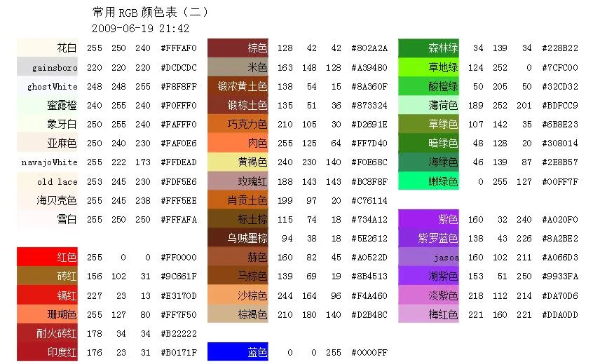This screenshot has height=364, width=600.
Task: Choose the 蓝色 blue swatch
Action: (x=238, y=352)
